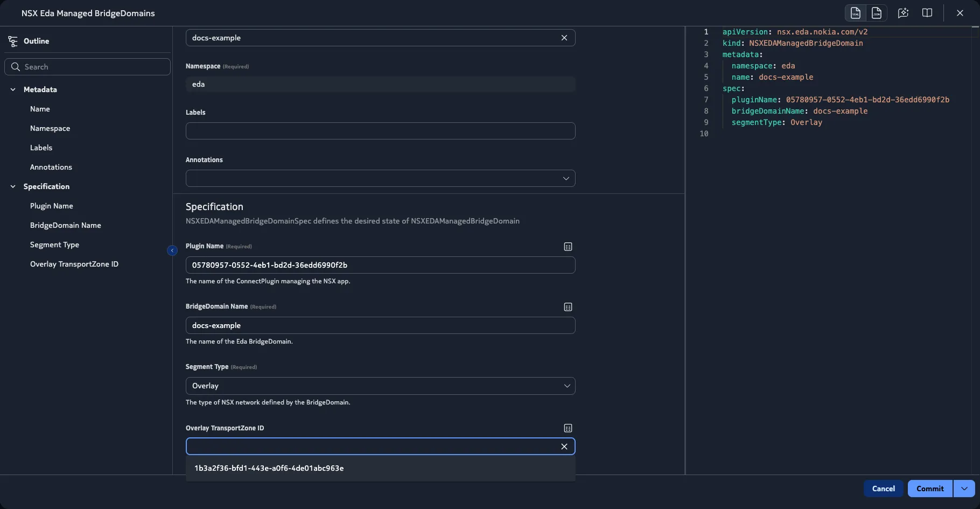This screenshot has height=509, width=980.
Task: Clear the docs-example name field
Action: pyautogui.click(x=564, y=38)
